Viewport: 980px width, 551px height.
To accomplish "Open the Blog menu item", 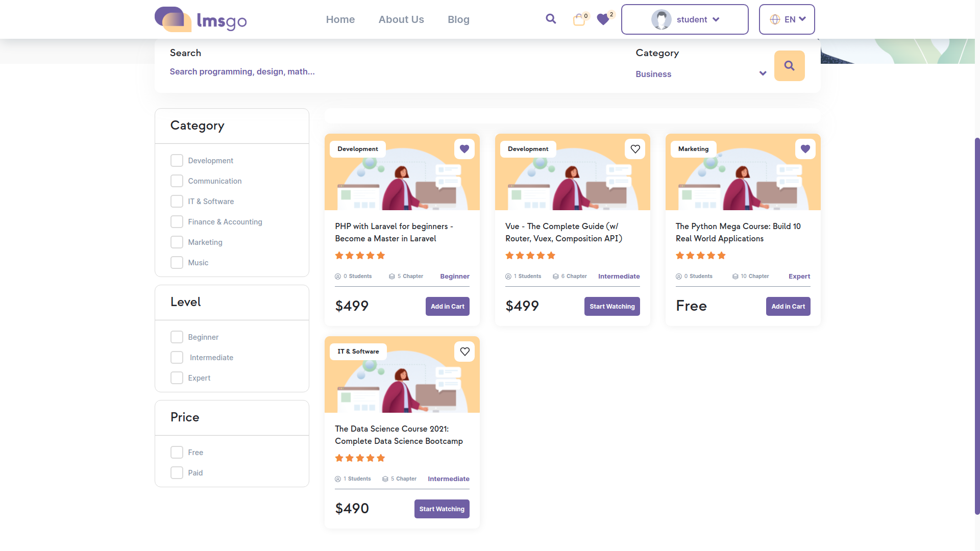I will coord(458,19).
